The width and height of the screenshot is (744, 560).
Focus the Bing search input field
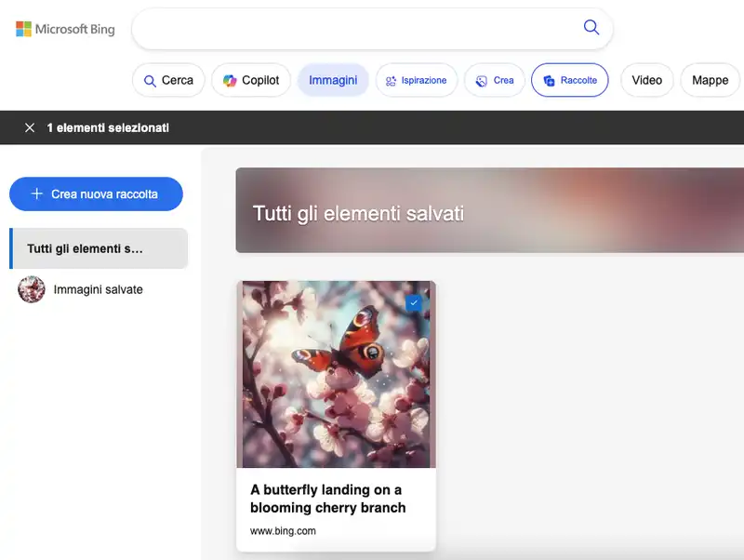click(353, 28)
